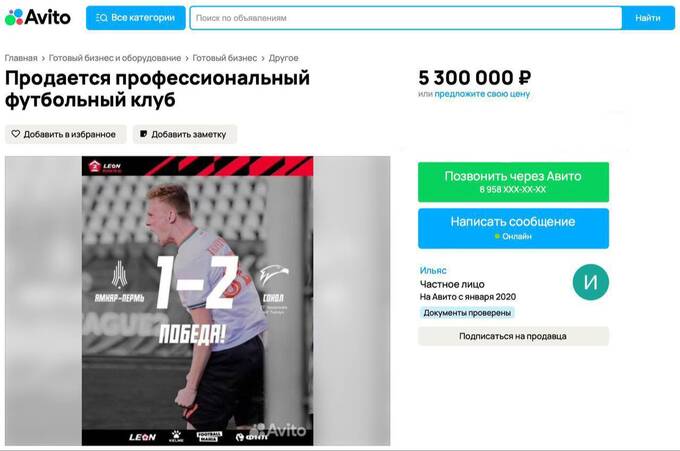Open seller profile Ильяс
This screenshot has height=451, width=680.
tap(433, 270)
